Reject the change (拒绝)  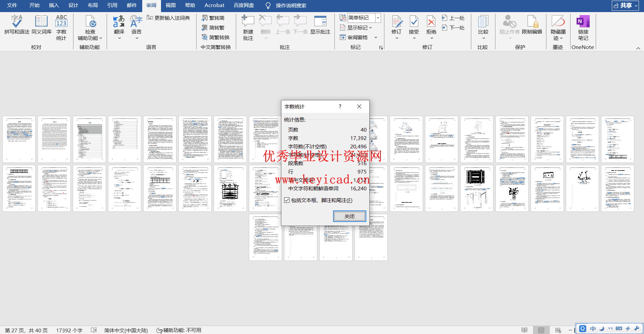coord(431,24)
